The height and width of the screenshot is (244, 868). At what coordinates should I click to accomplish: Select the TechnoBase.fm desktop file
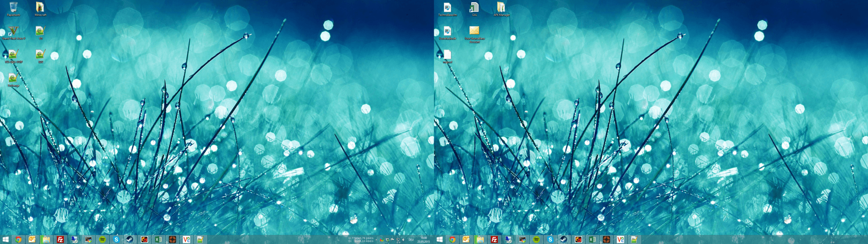coord(447,8)
